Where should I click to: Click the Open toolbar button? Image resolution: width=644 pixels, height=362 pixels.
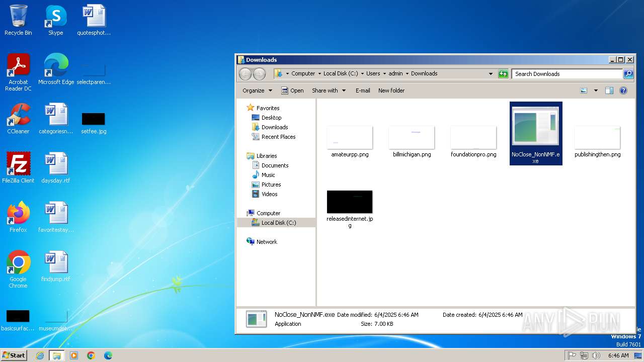point(292,90)
